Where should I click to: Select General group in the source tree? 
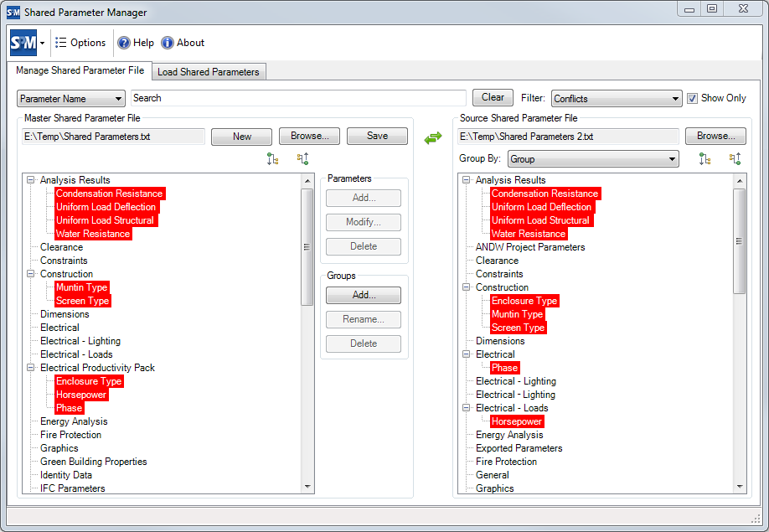[492, 475]
